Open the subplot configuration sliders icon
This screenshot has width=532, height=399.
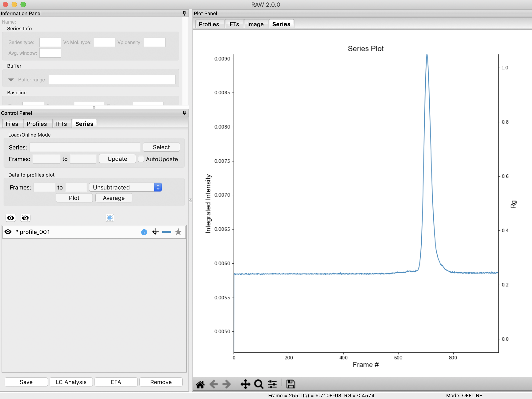click(272, 384)
